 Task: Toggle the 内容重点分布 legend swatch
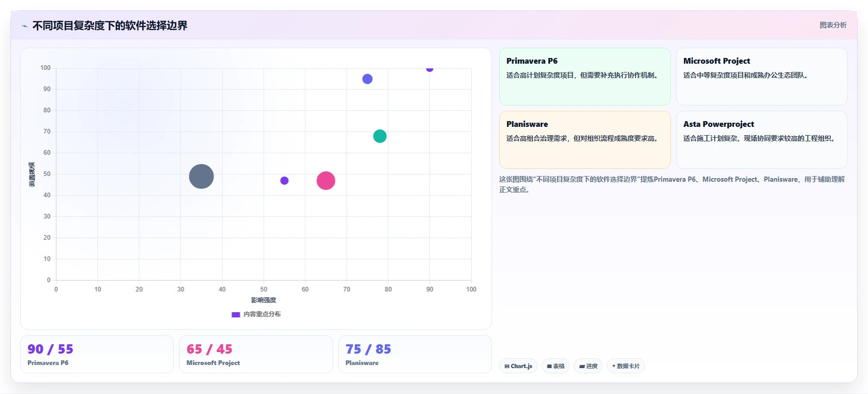pyautogui.click(x=236, y=314)
